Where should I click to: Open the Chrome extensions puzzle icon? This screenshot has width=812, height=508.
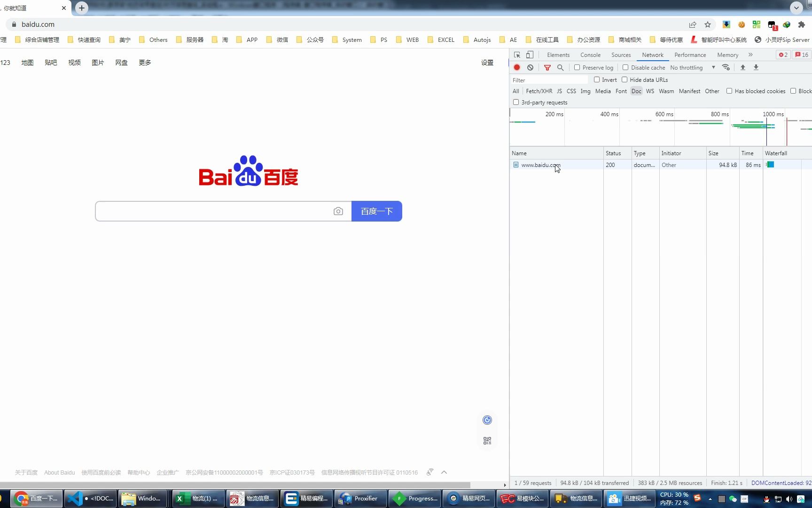click(802, 24)
